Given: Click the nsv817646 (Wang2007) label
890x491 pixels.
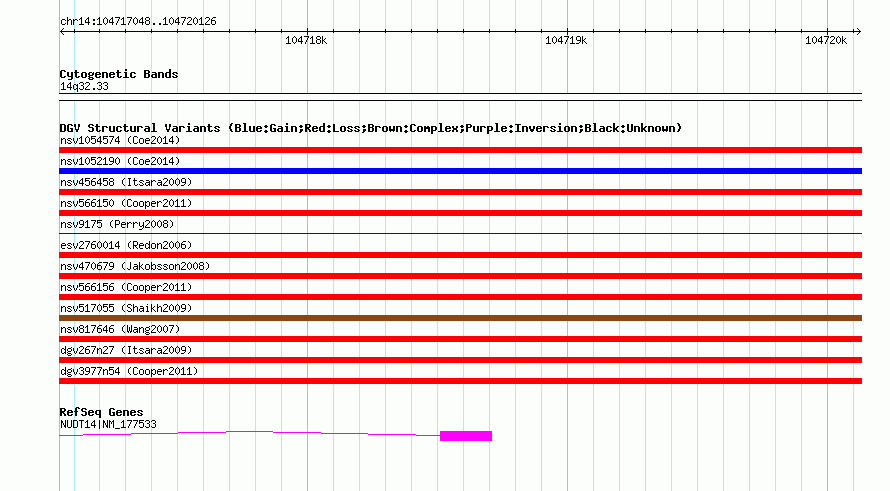Looking at the screenshot, I should pos(120,329).
